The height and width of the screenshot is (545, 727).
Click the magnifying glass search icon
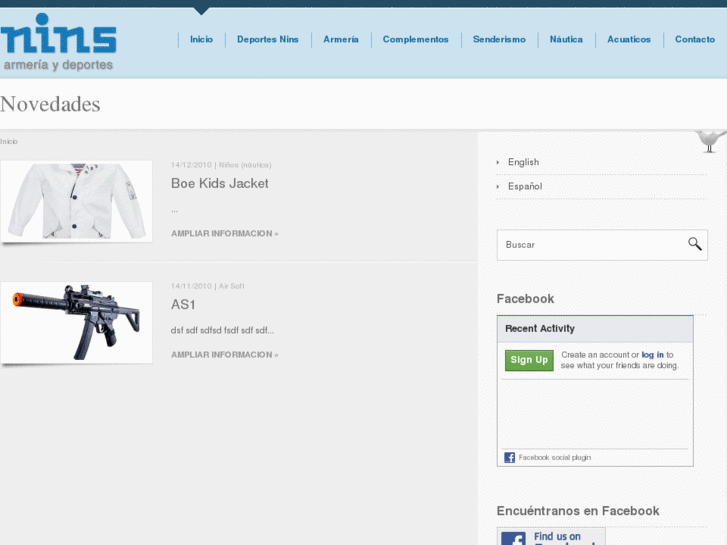pos(695,244)
